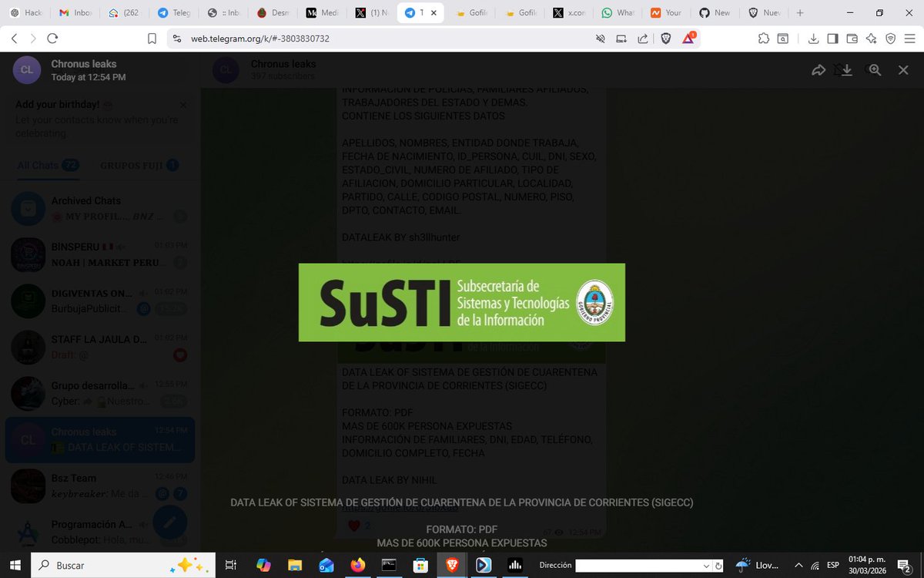Open the STAFF LA JAULA chat

click(100, 347)
